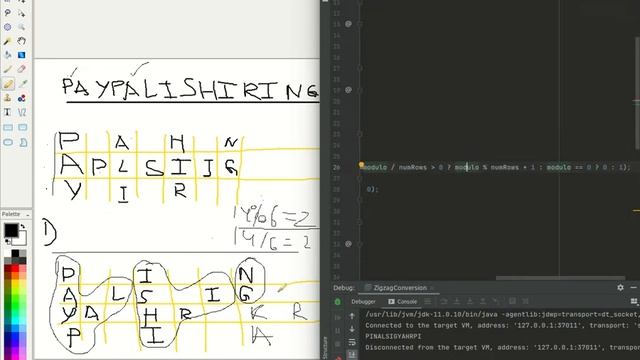
Task: Select the Ellipse Select tool in Pinta
Action: click(x=8, y=27)
